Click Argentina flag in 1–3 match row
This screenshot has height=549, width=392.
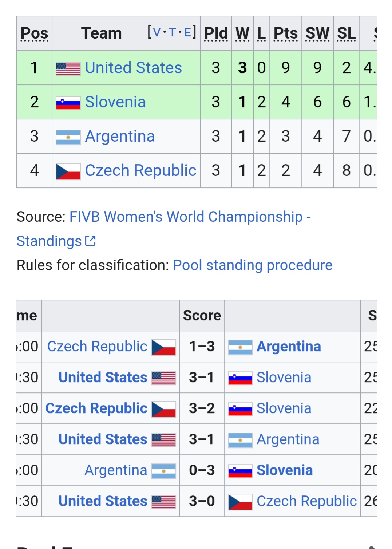(x=240, y=347)
